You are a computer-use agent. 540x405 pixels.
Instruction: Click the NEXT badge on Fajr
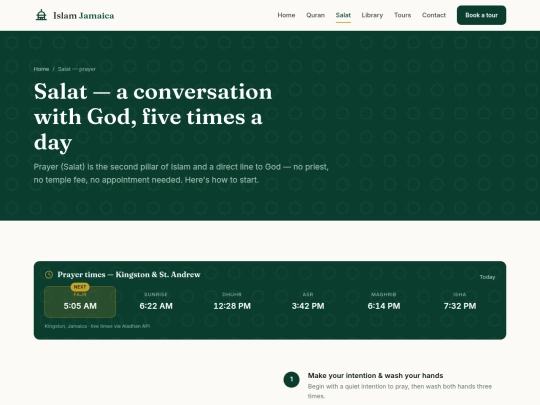80,287
